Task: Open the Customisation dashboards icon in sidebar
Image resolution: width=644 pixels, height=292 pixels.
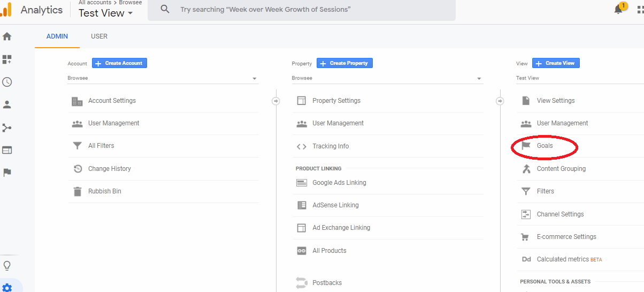Action: click(x=7, y=59)
